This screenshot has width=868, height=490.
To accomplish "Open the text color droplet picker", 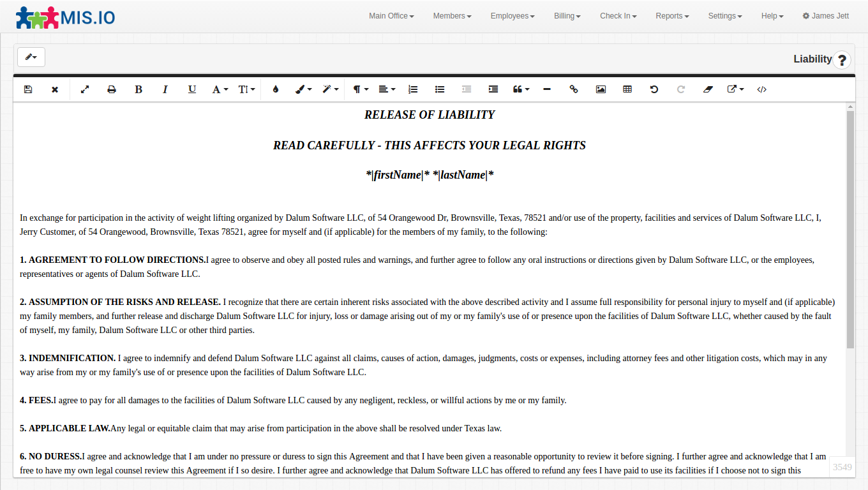I will coord(275,89).
